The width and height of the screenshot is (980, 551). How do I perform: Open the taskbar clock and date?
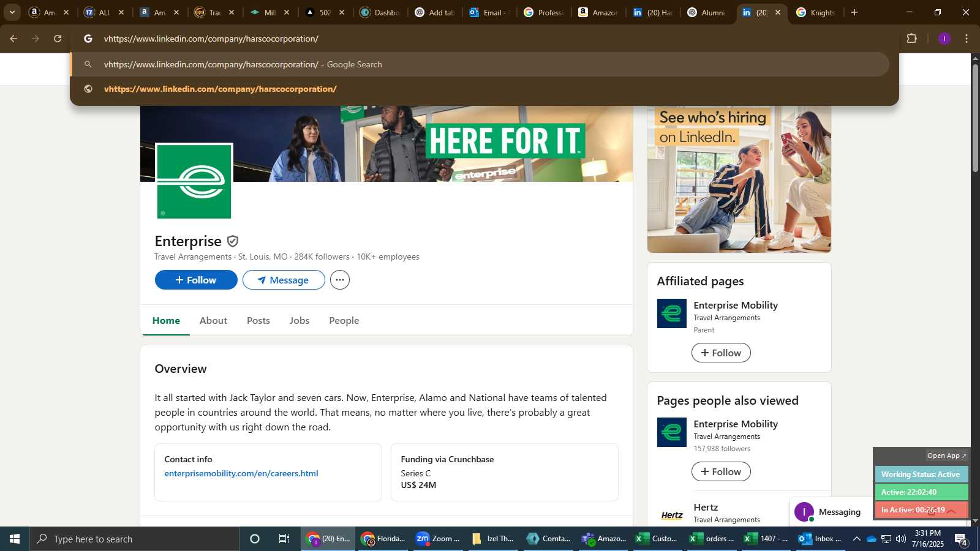[x=928, y=539]
